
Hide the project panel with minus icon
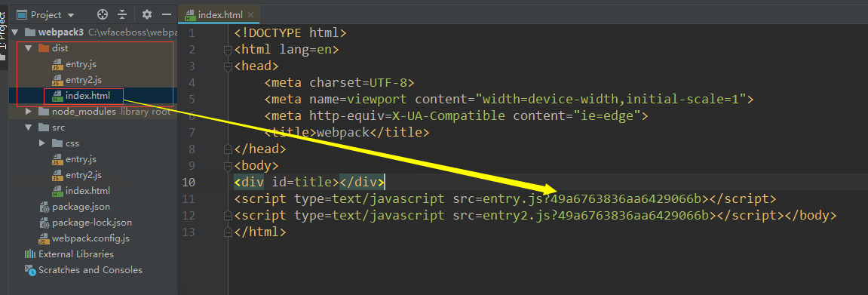(x=166, y=15)
